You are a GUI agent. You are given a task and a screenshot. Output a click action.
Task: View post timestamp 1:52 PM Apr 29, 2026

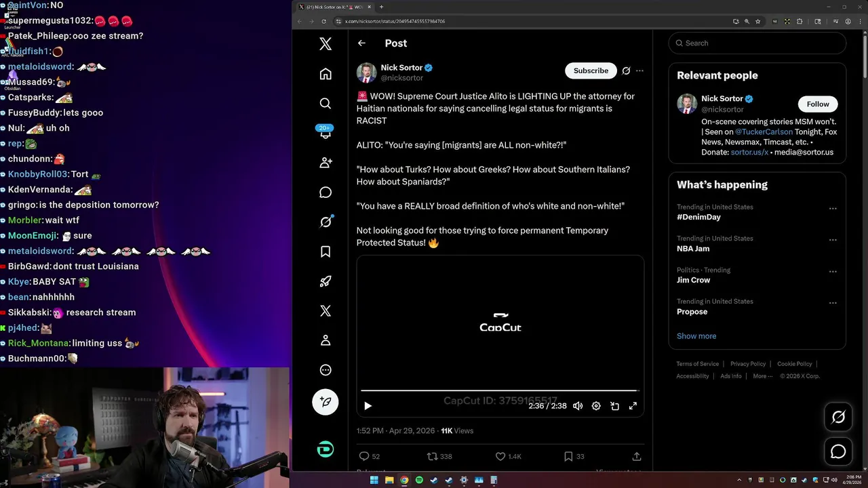pos(395,430)
